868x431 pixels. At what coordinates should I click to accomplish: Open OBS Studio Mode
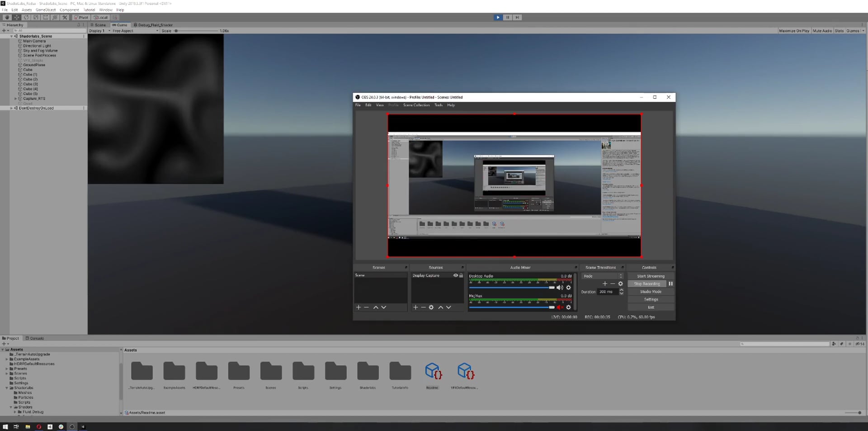point(651,291)
